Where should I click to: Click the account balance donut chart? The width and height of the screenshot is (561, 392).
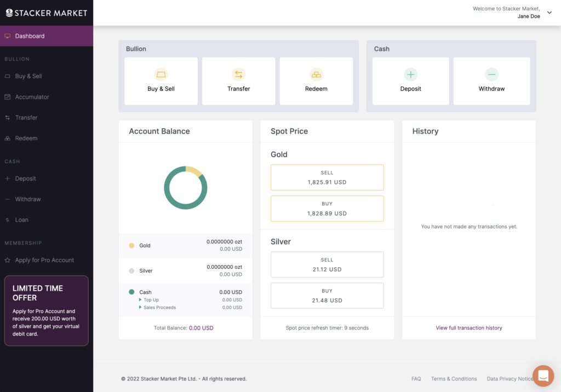coord(186,188)
